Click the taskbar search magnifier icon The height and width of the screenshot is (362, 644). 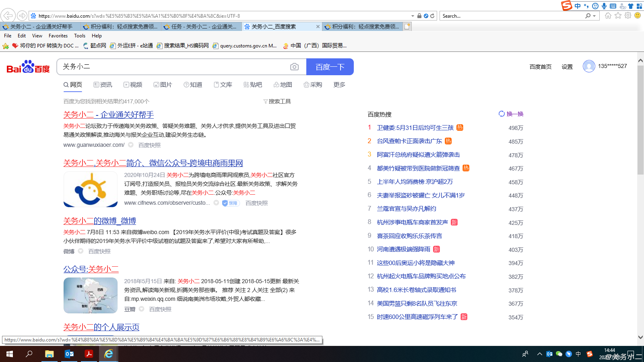[29, 354]
